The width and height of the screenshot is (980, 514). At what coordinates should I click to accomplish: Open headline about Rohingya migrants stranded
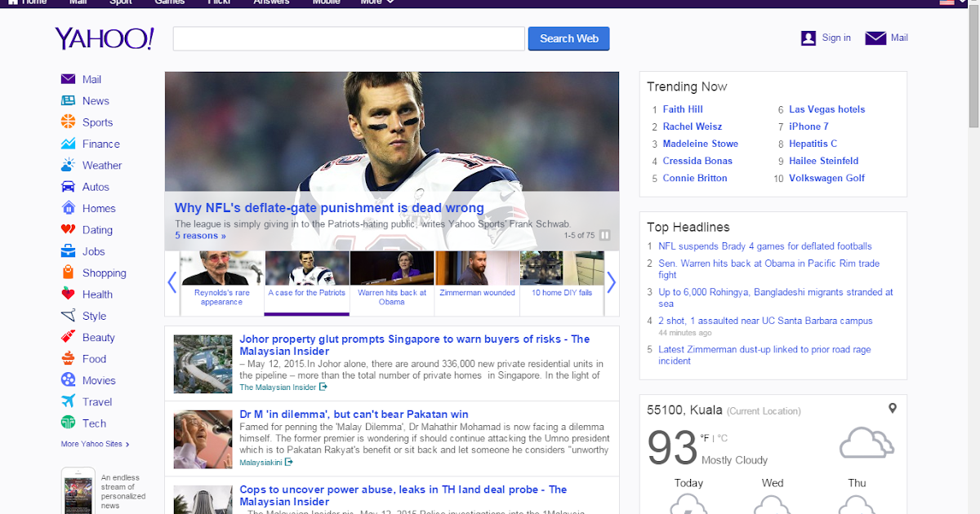tap(776, 298)
